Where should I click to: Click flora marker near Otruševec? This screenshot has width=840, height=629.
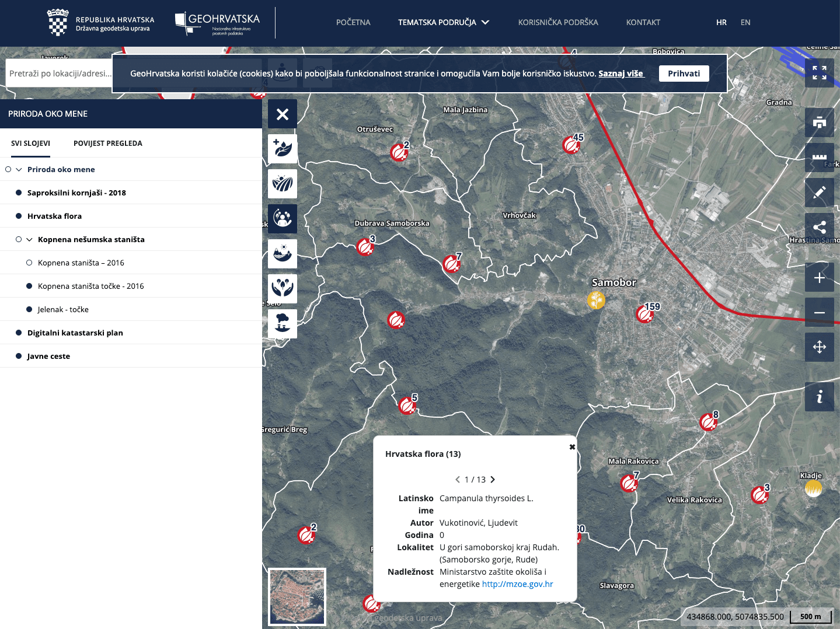[399, 152]
